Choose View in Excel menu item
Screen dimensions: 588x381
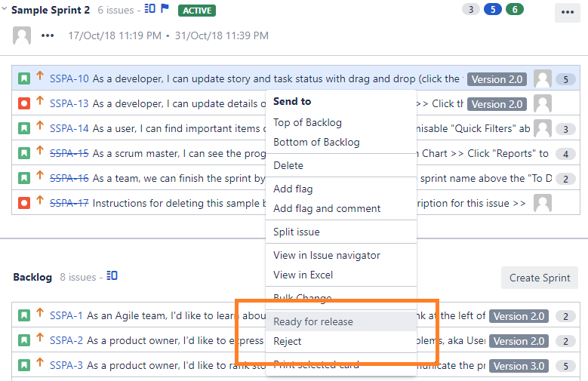(341, 275)
